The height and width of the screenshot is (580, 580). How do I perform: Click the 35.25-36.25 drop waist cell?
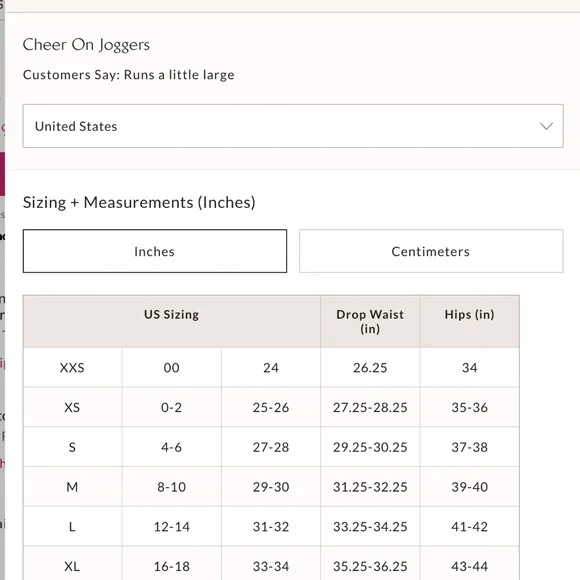(370, 563)
